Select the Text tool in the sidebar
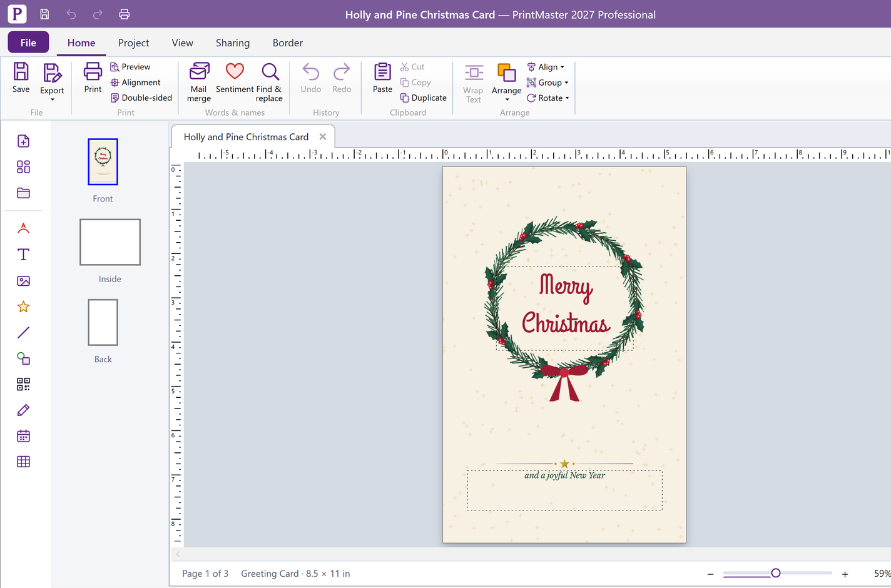This screenshot has height=588, width=891. (x=23, y=255)
